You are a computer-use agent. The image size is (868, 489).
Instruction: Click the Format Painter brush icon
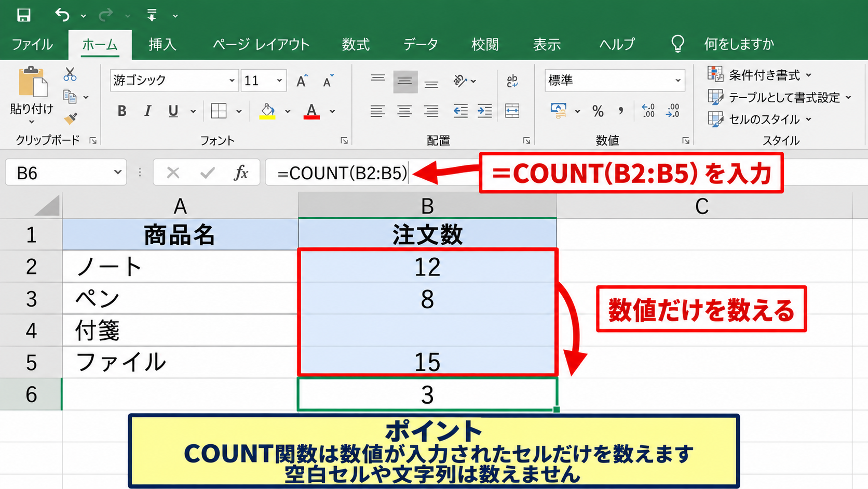pos(71,119)
